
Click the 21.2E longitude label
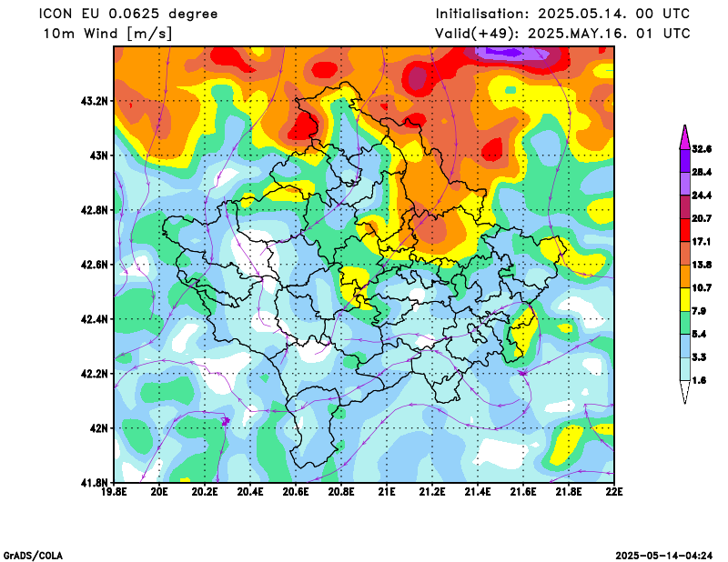[432, 491]
